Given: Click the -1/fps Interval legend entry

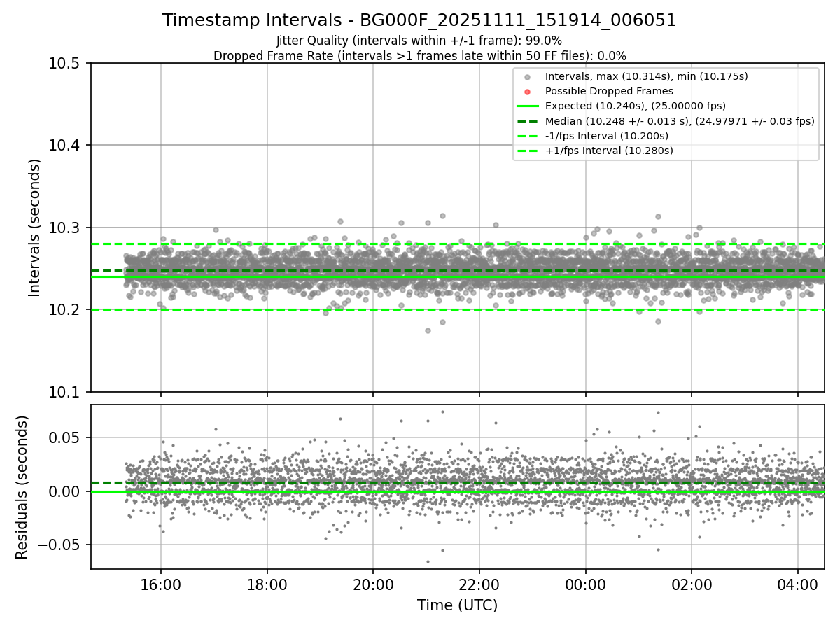Looking at the screenshot, I should tap(606, 136).
